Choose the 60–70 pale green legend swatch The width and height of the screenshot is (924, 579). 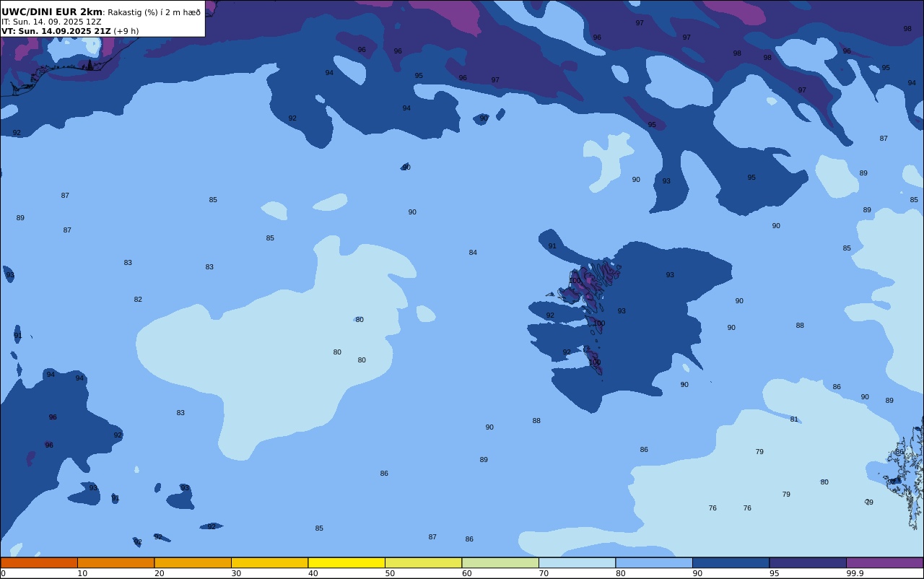(500, 562)
